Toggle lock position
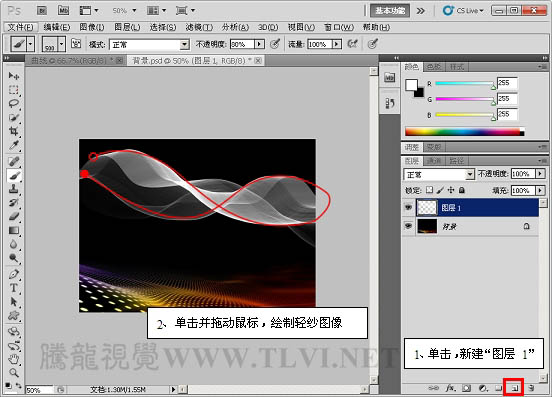The width and height of the screenshot is (552, 397). tap(451, 190)
